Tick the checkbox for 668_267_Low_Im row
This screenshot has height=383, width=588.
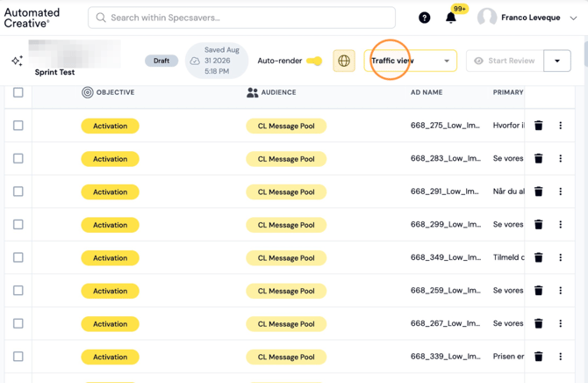[x=18, y=323]
